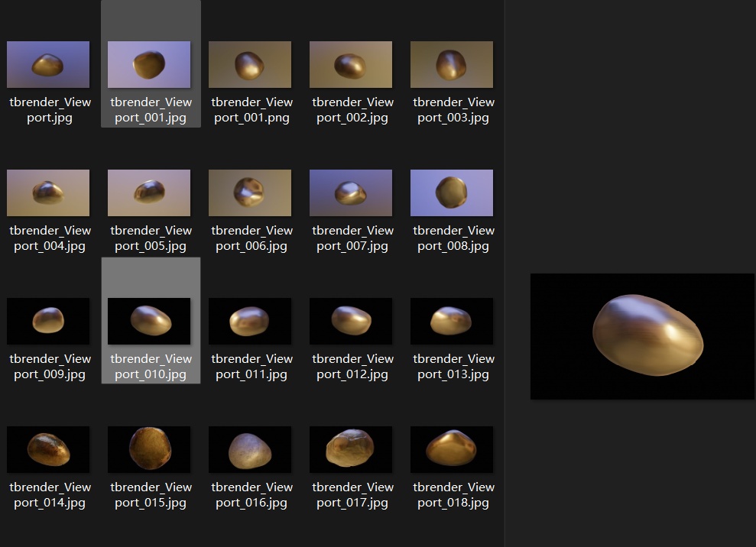
Task: Click the file name text tbrender_Viewport_014.jpg
Action: point(50,494)
